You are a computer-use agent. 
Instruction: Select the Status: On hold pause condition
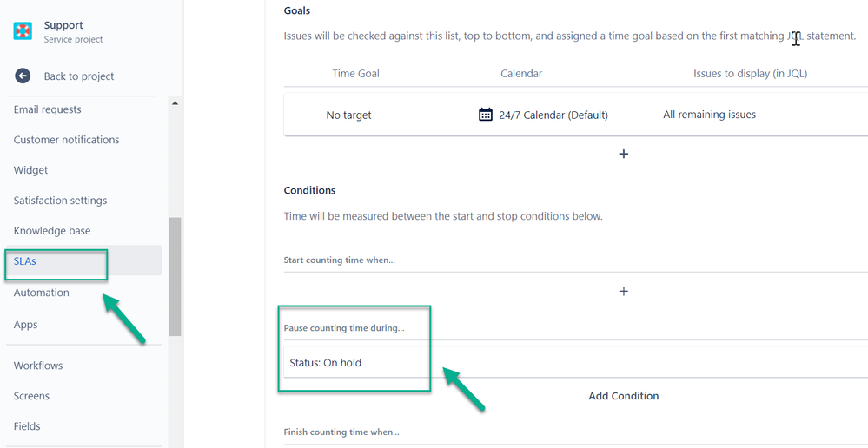coord(326,363)
